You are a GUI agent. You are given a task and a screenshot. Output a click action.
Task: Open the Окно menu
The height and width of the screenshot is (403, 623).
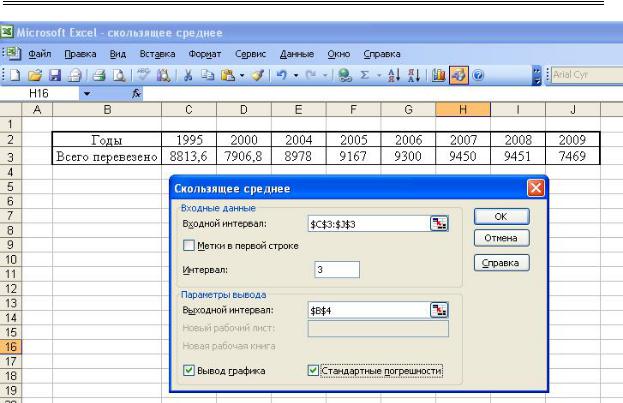(x=339, y=54)
